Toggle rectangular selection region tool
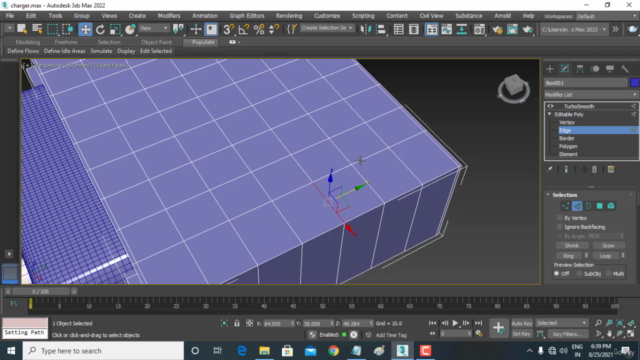This screenshot has width=640, height=360. pos(53,29)
